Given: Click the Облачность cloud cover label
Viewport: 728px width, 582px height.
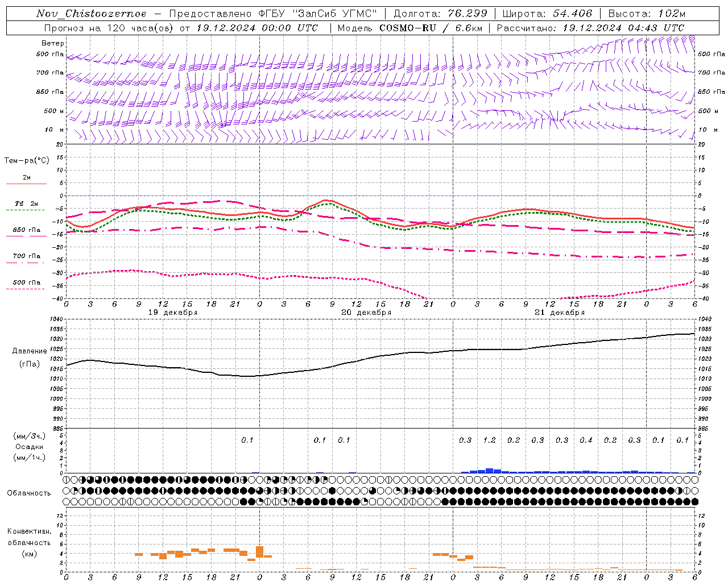Looking at the screenshot, I should click(29, 493).
